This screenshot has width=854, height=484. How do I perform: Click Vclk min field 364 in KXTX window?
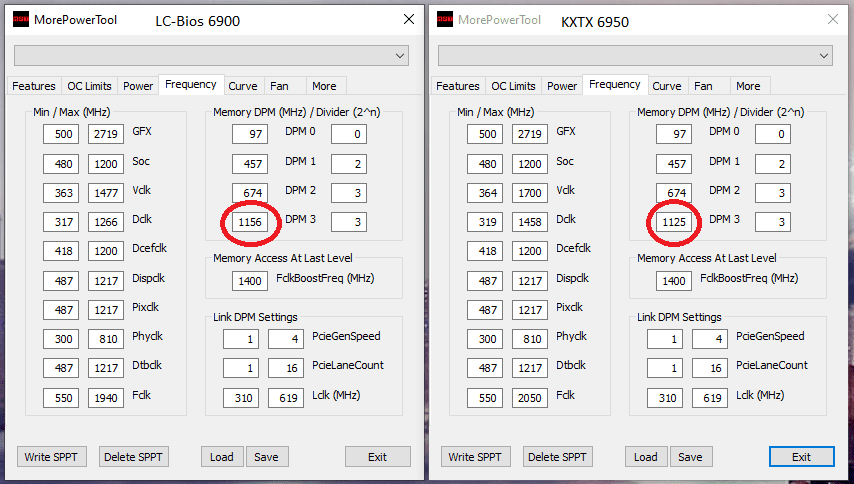[x=485, y=193]
